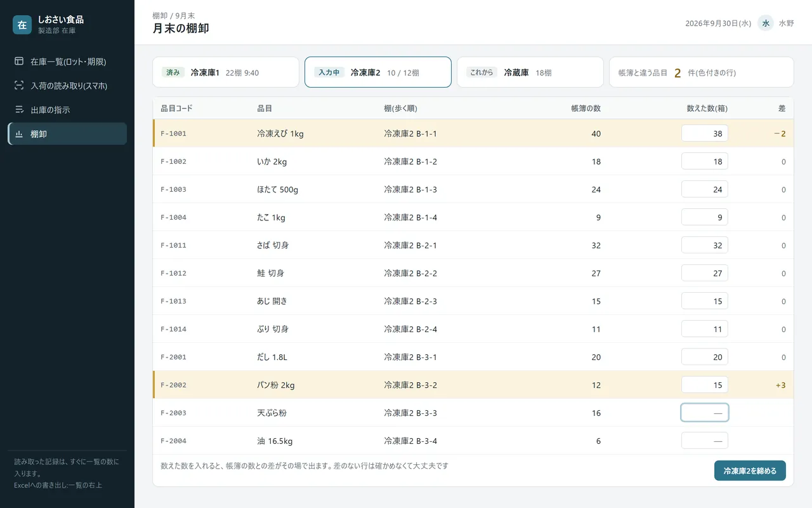Image resolution: width=812 pixels, height=508 pixels.
Task: Edit counted quantity for たこ 1kg
Action: (705, 217)
